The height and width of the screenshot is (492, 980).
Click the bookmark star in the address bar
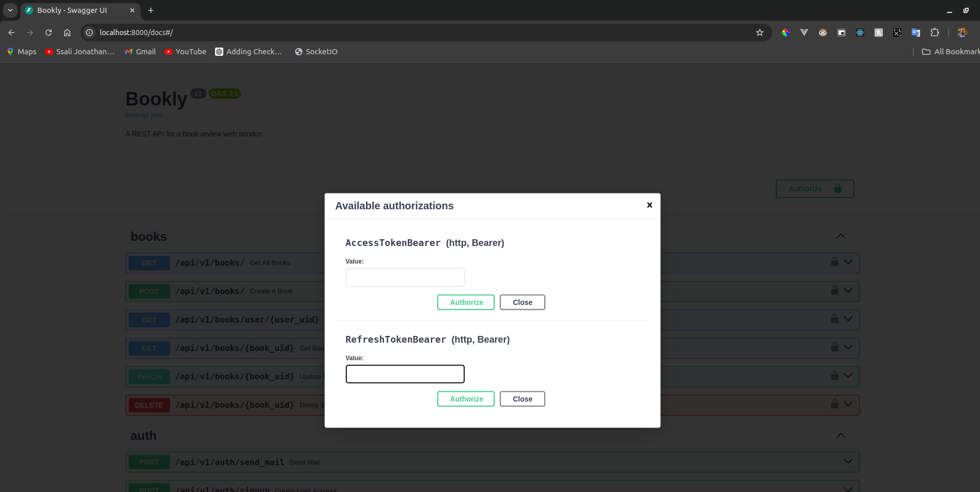(760, 32)
